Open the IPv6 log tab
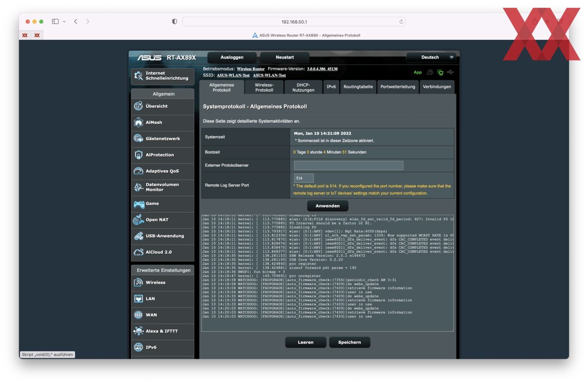 click(x=331, y=87)
